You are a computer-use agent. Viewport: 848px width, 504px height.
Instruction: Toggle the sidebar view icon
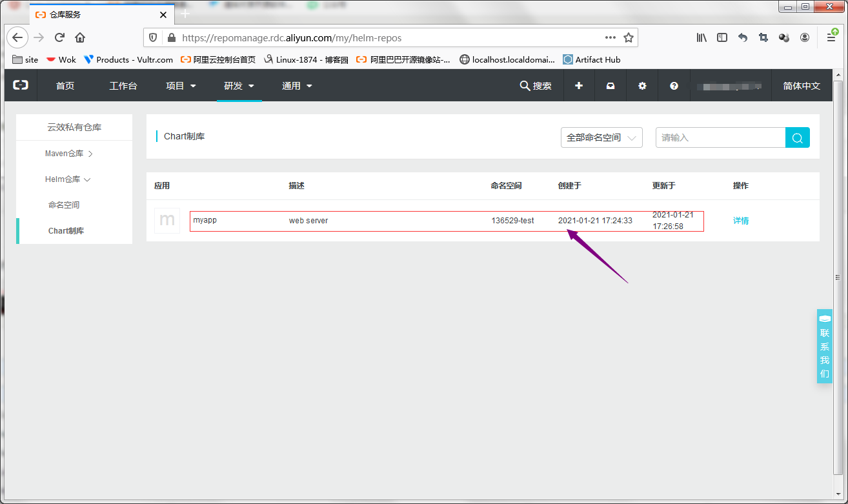coord(722,37)
